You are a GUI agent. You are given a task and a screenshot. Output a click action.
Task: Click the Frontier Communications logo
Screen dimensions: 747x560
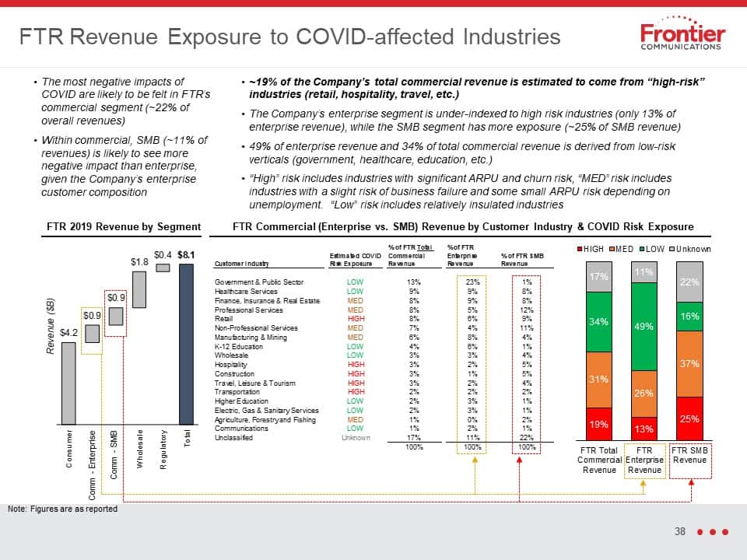pyautogui.click(x=682, y=33)
